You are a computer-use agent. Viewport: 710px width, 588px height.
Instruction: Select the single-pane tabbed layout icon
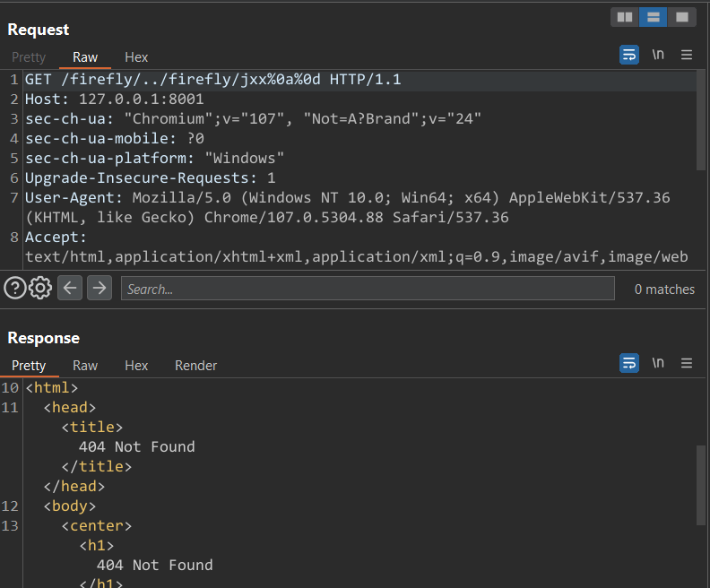pyautogui.click(x=681, y=17)
